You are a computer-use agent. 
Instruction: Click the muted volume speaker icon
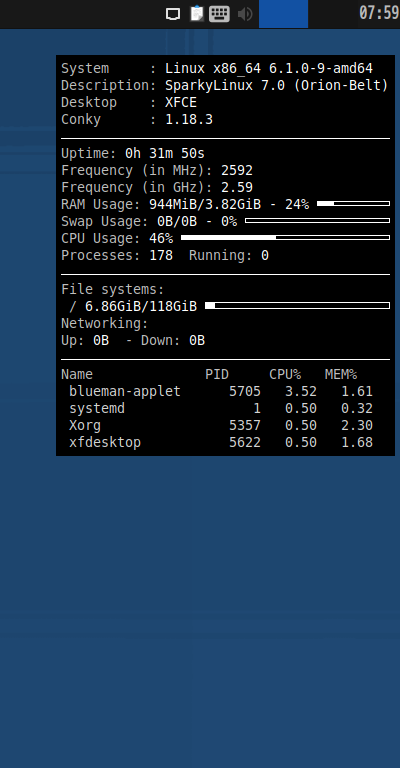click(245, 14)
